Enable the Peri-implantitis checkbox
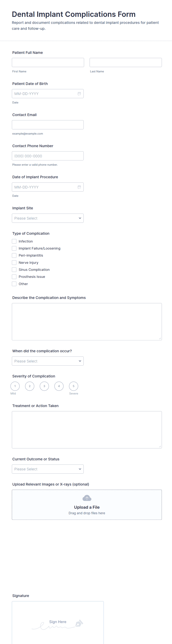 pos(14,255)
